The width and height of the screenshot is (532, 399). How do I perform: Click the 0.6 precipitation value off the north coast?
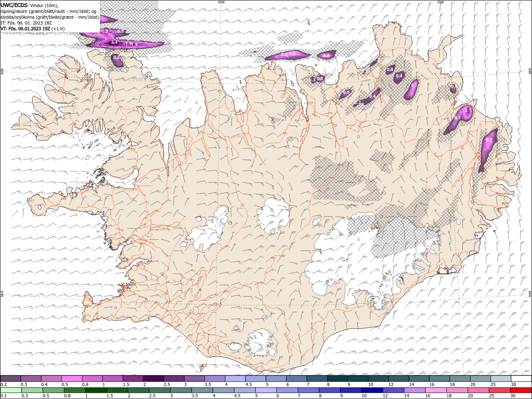click(x=326, y=56)
